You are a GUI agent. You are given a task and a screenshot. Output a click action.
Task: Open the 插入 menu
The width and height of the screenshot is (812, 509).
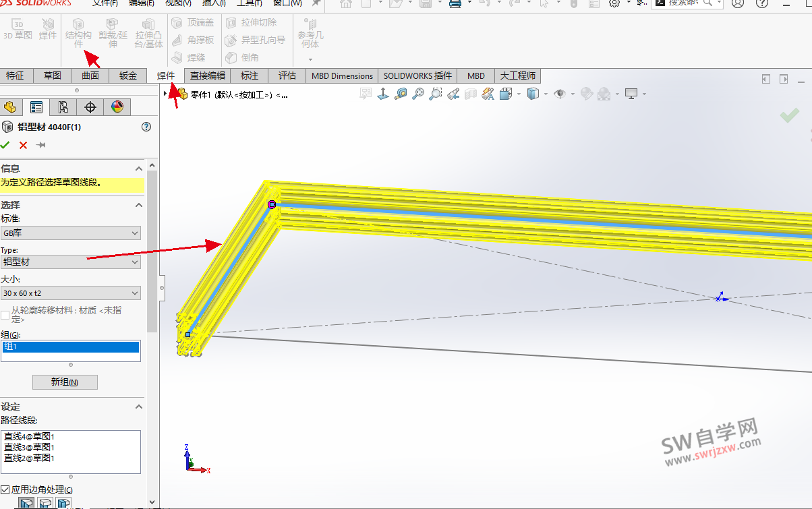[x=214, y=3]
